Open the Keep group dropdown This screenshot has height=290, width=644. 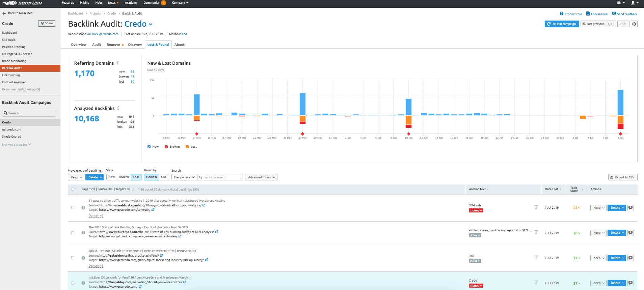76,177
